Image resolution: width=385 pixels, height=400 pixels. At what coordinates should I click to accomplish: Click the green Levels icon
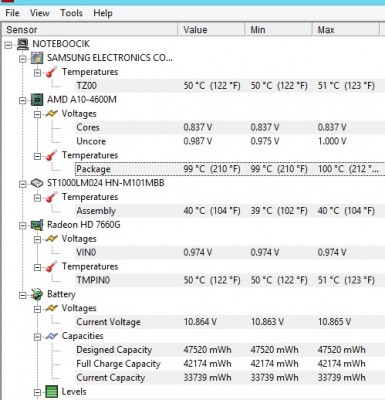(x=52, y=392)
